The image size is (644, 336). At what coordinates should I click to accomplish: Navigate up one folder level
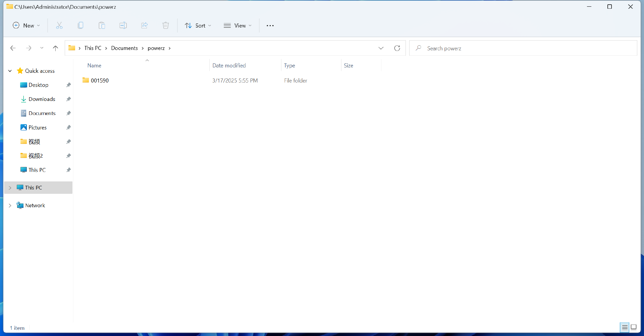tap(55, 48)
